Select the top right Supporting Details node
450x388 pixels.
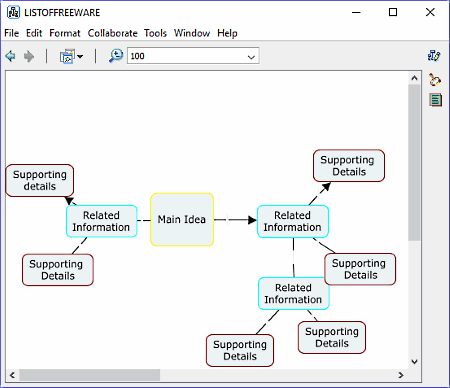tap(349, 166)
